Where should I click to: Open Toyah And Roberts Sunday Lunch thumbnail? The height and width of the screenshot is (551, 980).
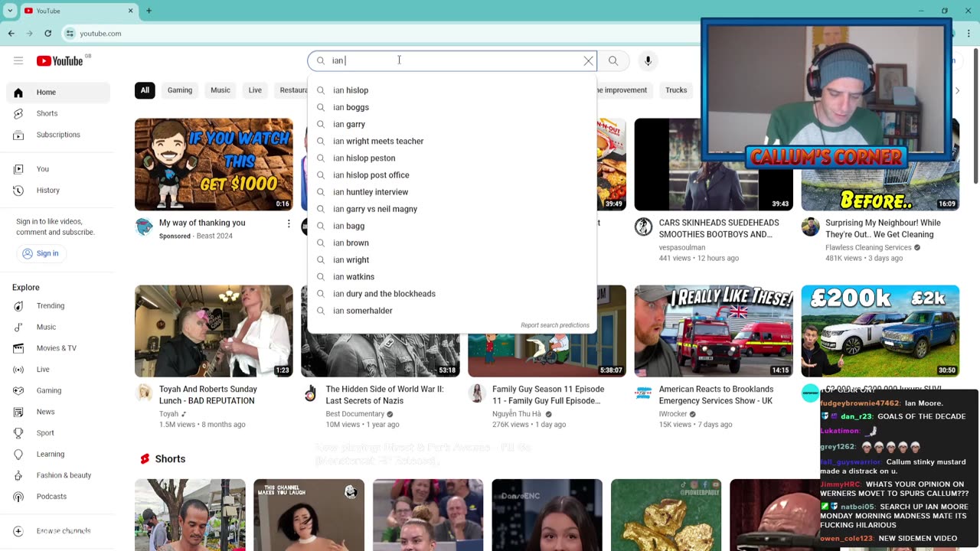(x=214, y=331)
